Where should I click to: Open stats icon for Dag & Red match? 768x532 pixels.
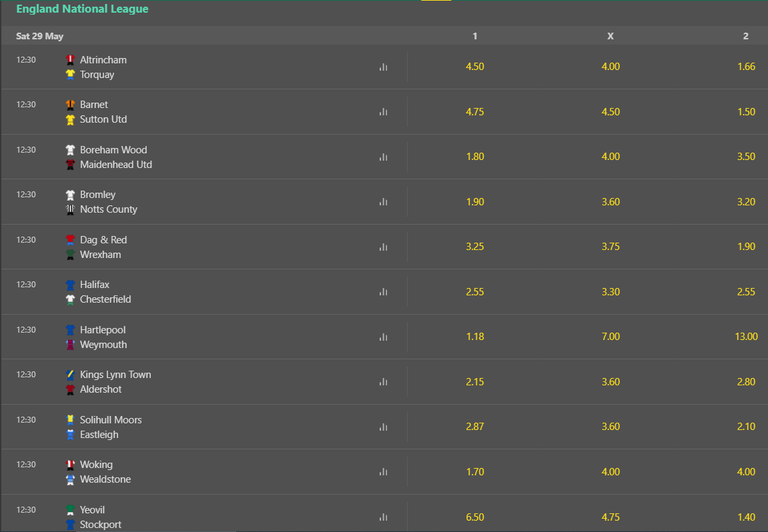click(383, 247)
